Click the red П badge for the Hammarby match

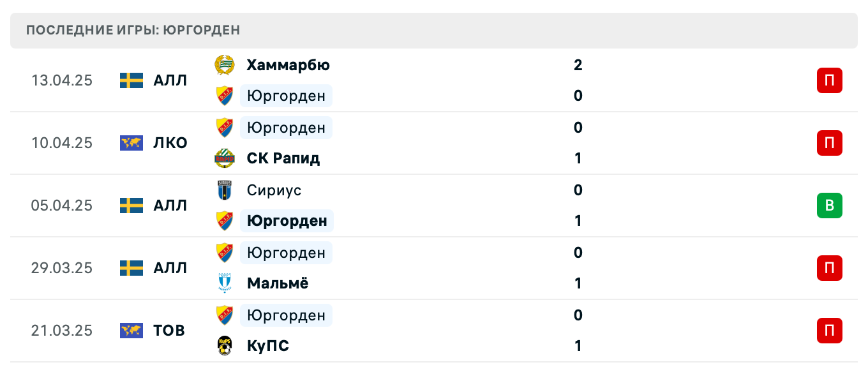coord(829,80)
